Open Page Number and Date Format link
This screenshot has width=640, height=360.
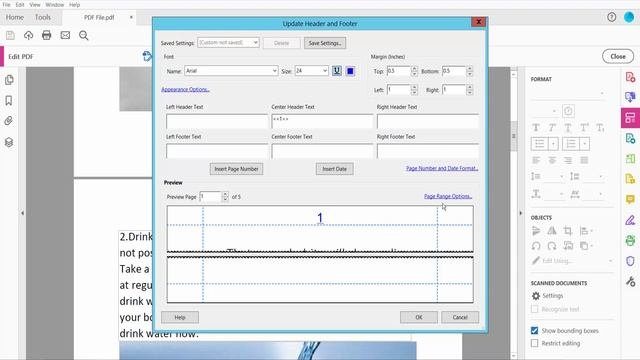(442, 168)
